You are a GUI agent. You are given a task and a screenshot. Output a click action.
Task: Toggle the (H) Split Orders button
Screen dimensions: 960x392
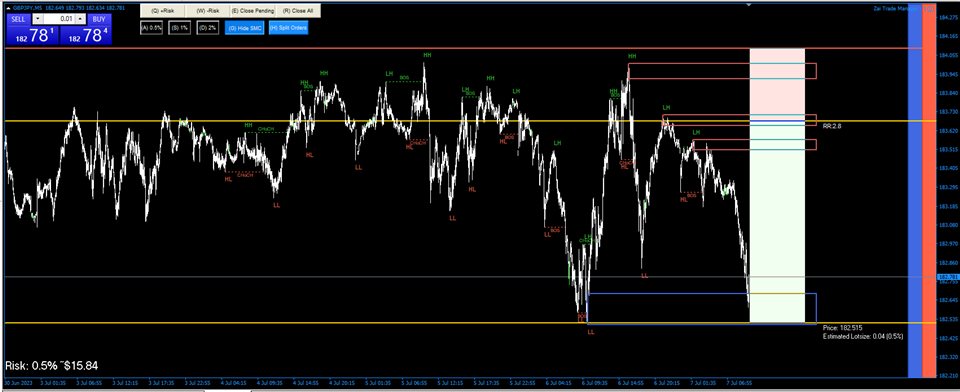288,28
